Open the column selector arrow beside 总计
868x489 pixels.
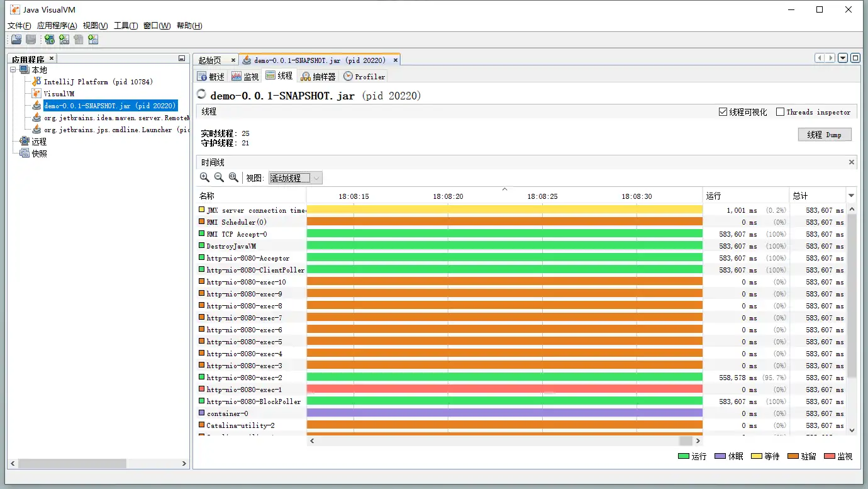(x=852, y=196)
